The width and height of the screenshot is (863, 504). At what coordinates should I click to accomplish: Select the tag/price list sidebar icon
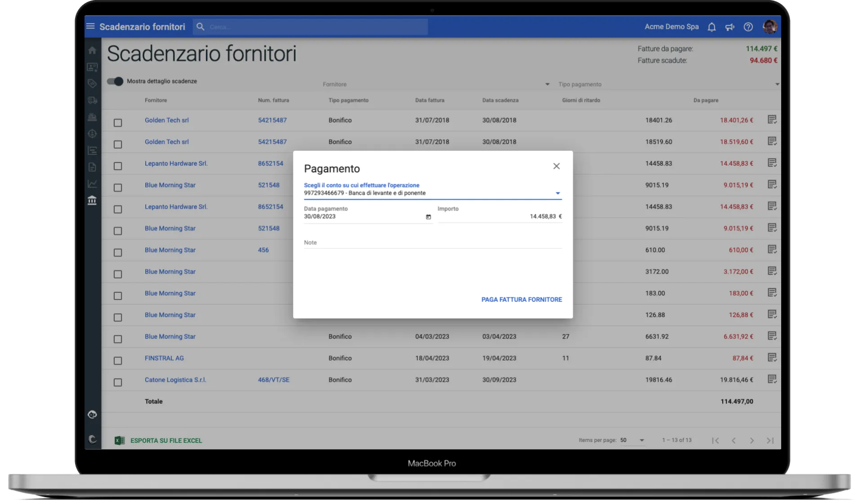pos(92,84)
